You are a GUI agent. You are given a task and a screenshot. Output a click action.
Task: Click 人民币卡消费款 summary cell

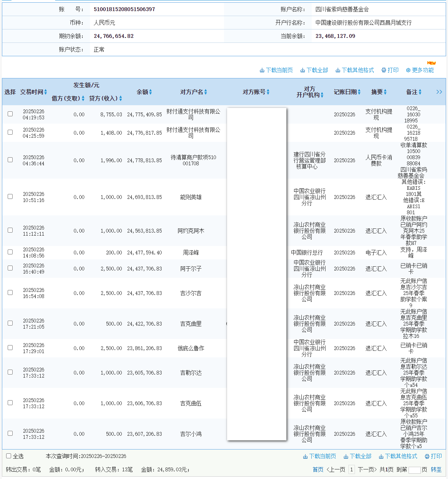click(x=379, y=160)
